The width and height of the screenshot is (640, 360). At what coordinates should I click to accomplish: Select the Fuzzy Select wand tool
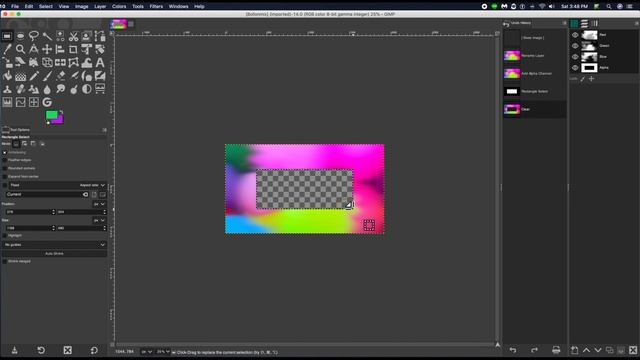[x=47, y=36]
